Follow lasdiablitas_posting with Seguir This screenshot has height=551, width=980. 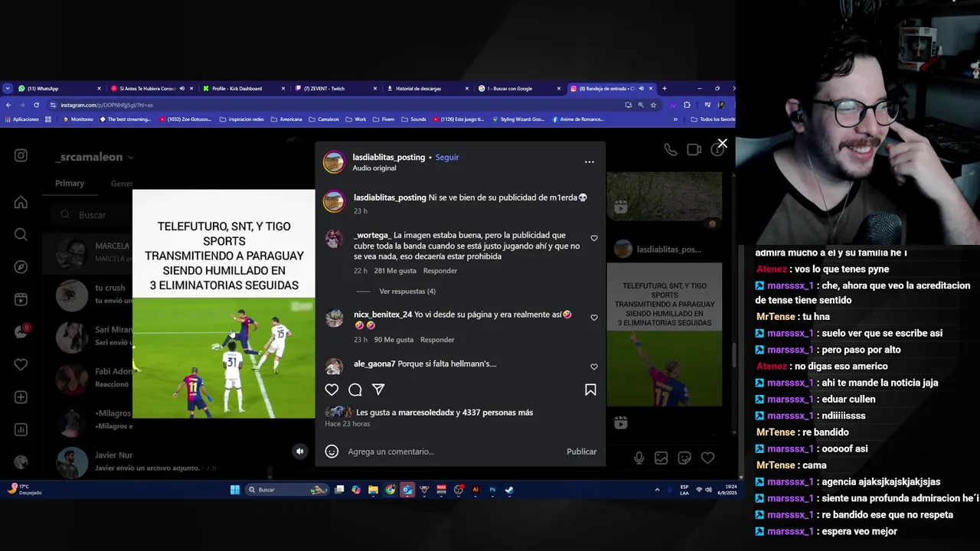point(447,157)
